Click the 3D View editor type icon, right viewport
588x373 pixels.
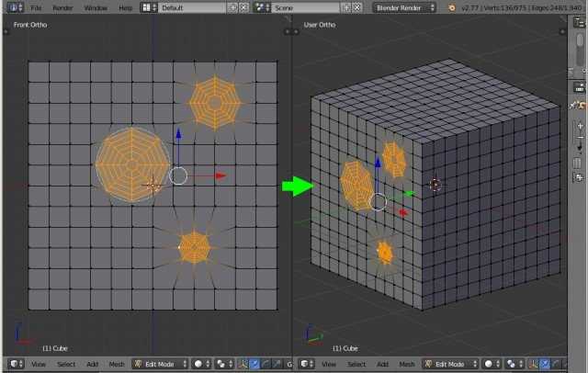point(306,364)
